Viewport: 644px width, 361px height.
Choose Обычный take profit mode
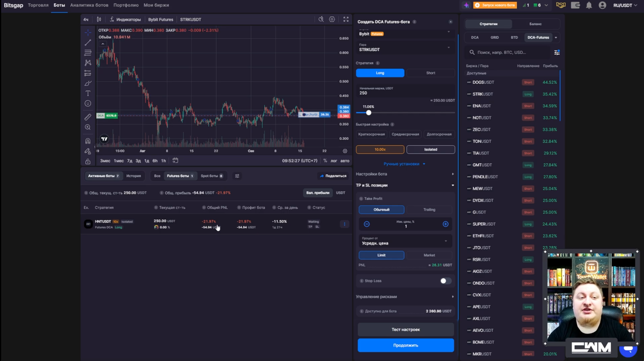[x=382, y=210]
